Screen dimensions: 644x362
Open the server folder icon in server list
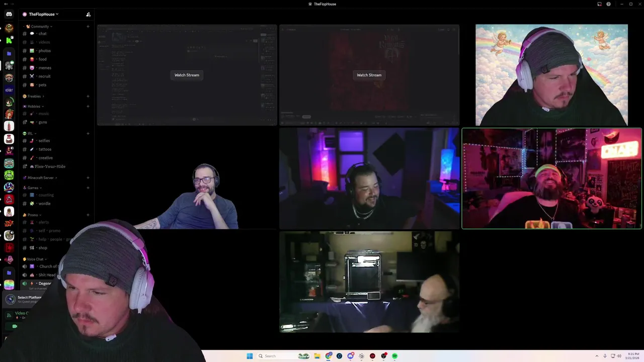point(9,53)
